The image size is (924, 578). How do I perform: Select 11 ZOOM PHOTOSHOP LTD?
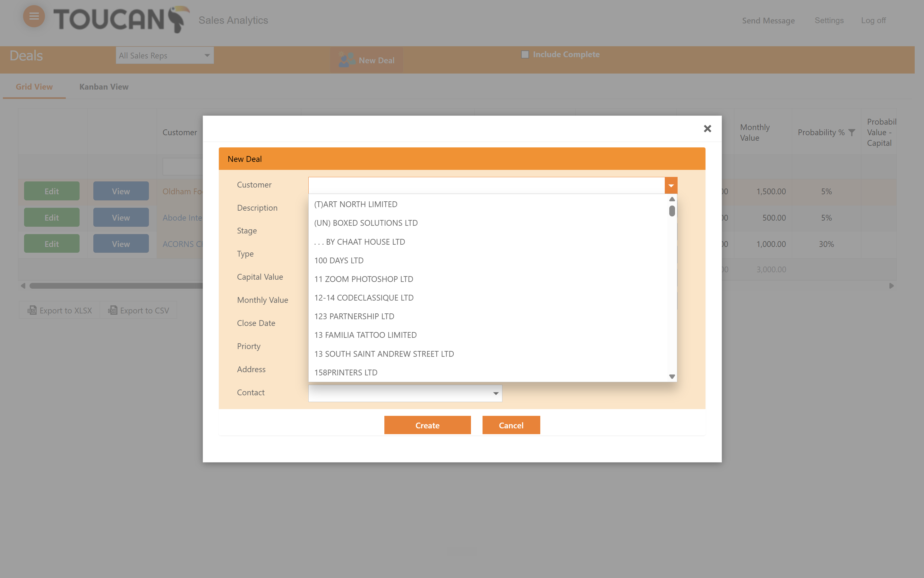(489, 279)
